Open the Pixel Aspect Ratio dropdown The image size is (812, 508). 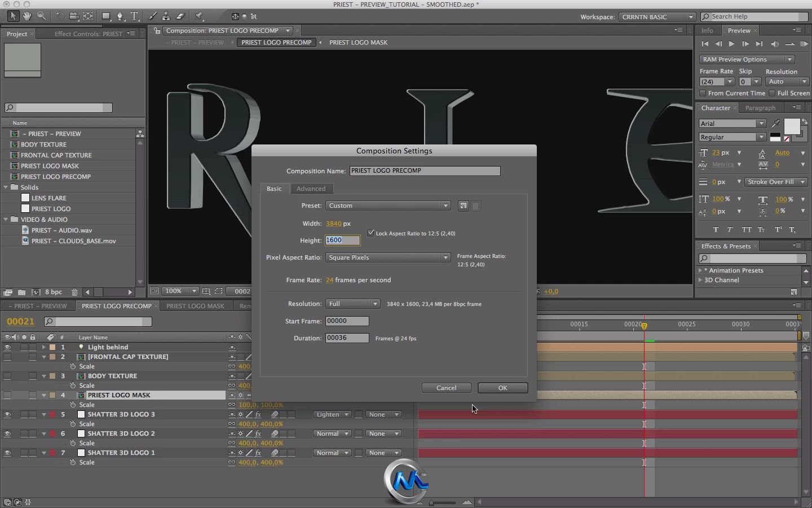coord(388,257)
